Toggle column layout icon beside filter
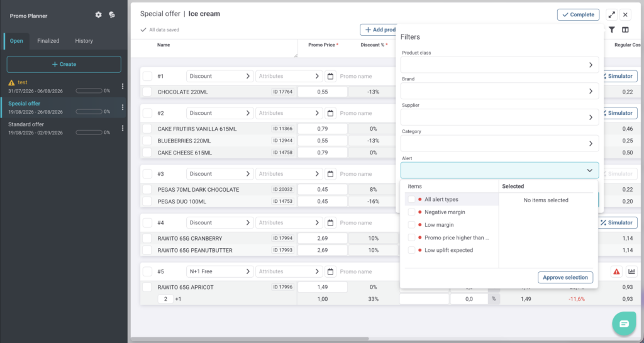 (625, 30)
